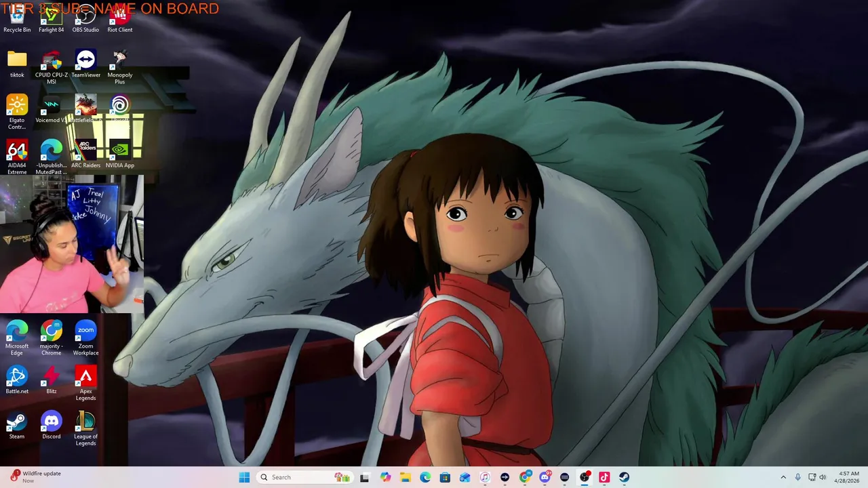Launch the Apex Legends desktop shortcut

[85, 384]
